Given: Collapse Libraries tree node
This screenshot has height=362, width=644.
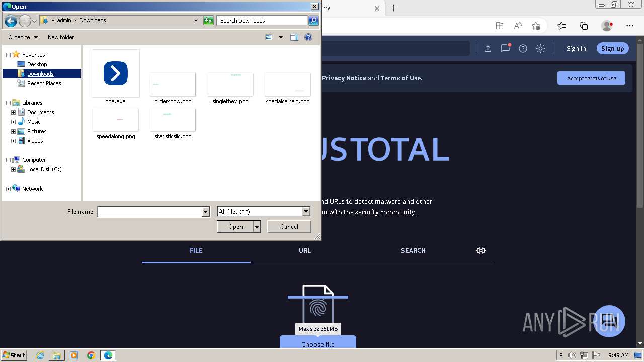Looking at the screenshot, I should pos(8,103).
